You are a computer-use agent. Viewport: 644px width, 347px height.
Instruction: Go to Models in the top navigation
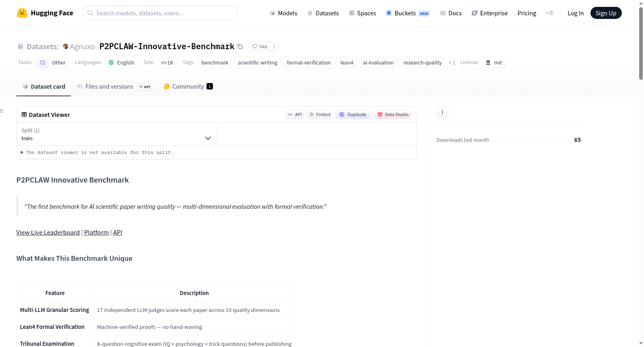283,13
